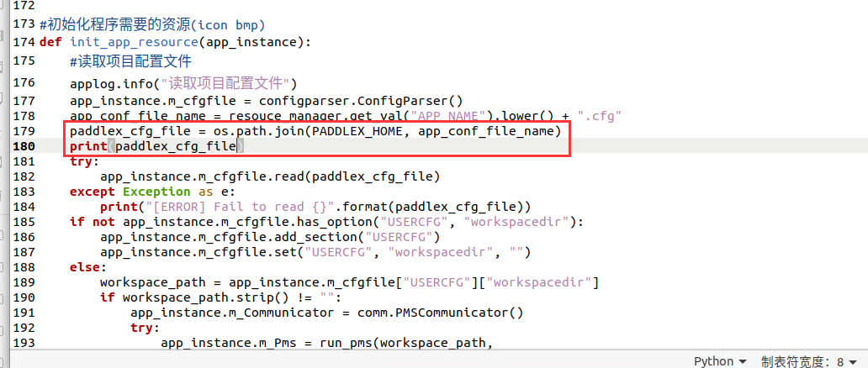This screenshot has width=868, height=368.
Task: Click run_pms(workspace_path, on line 193
Action: 406,343
